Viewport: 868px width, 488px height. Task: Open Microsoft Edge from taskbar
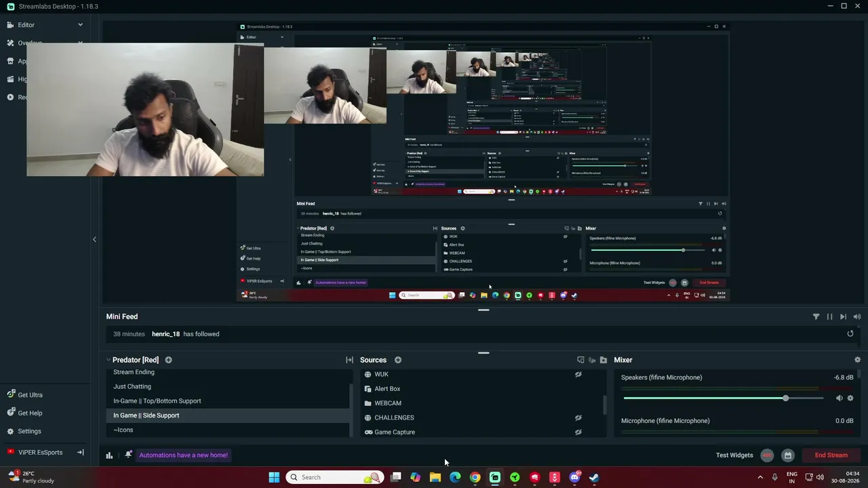click(455, 477)
